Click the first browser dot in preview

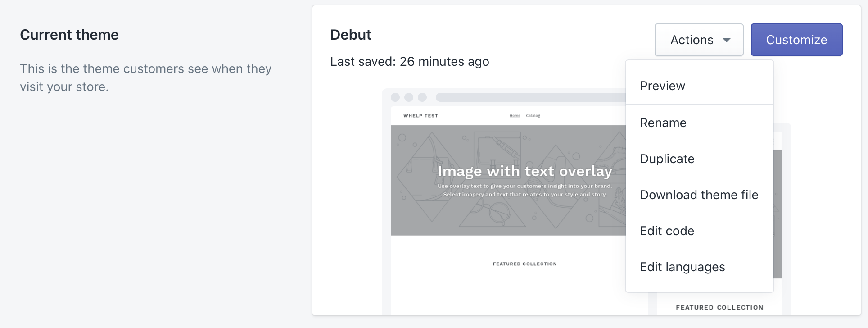point(395,97)
